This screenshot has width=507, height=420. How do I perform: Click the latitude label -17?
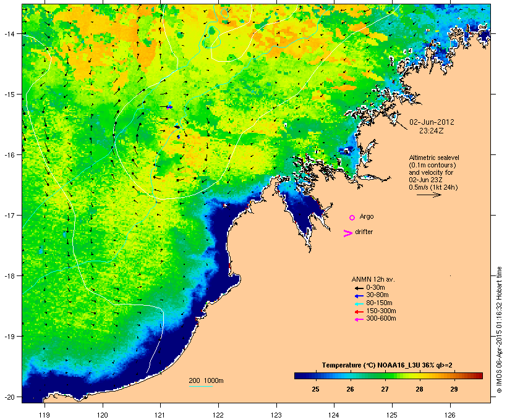[9, 215]
